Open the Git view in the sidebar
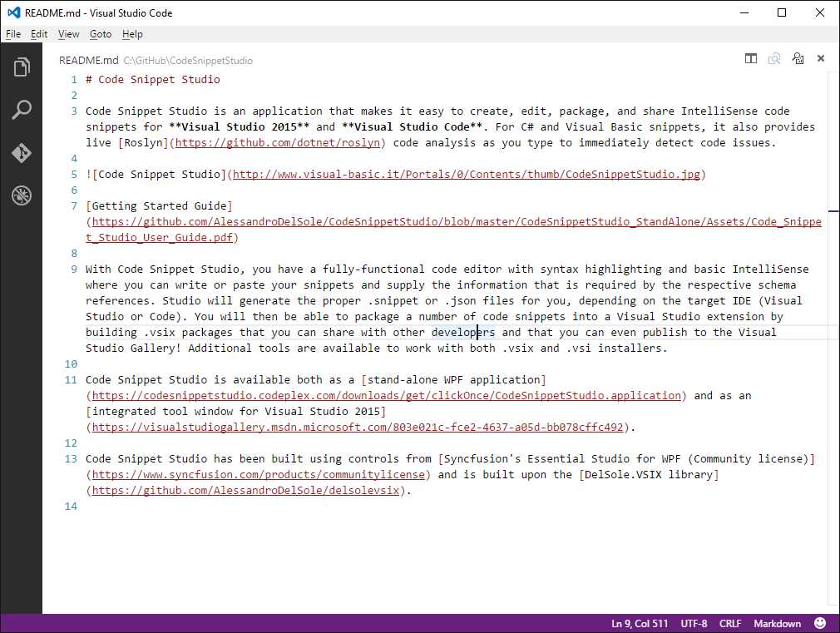The image size is (840, 633). [x=22, y=152]
